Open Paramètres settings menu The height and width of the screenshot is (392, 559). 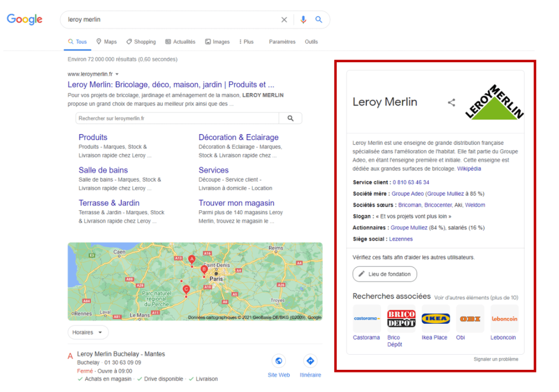pyautogui.click(x=282, y=42)
